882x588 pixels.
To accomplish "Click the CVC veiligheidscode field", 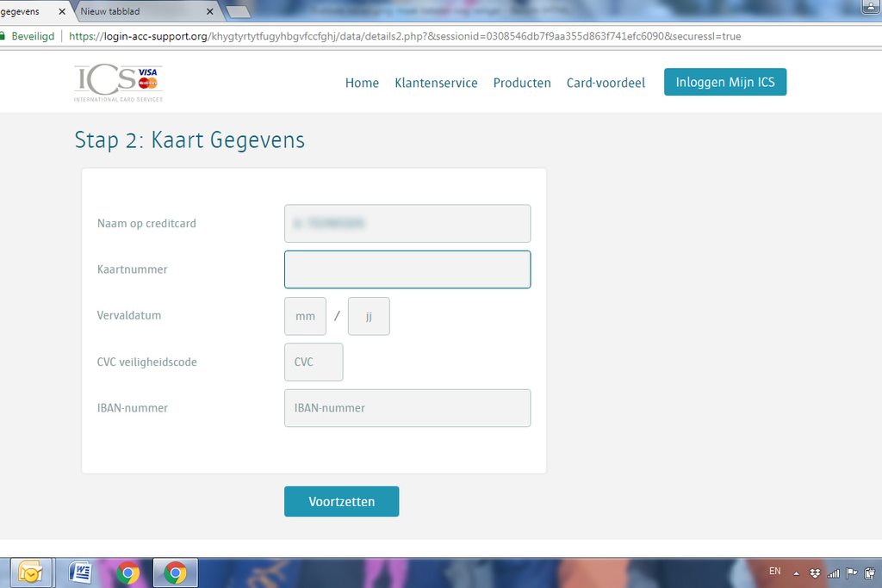I will click(314, 362).
